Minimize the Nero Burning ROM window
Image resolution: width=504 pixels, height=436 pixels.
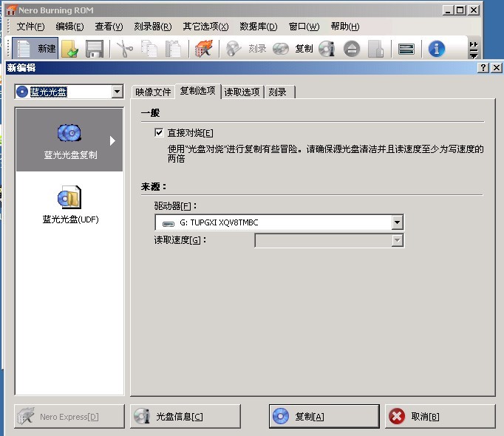(448, 10)
